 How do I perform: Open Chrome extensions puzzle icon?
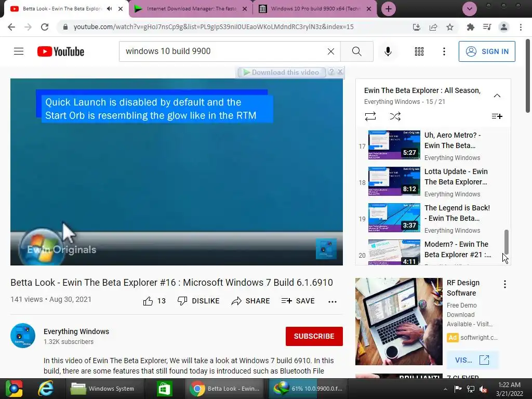(x=470, y=27)
